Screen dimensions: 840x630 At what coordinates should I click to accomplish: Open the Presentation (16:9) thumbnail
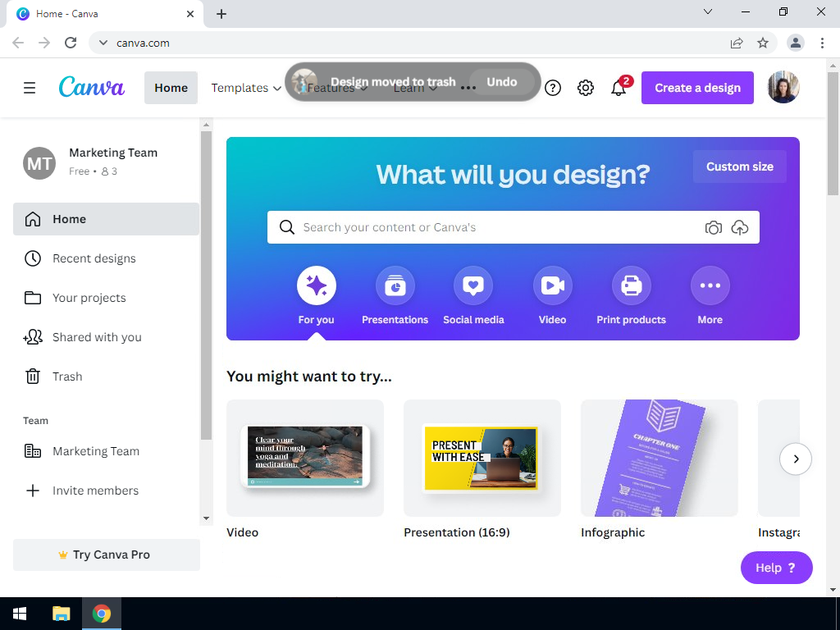(482, 458)
